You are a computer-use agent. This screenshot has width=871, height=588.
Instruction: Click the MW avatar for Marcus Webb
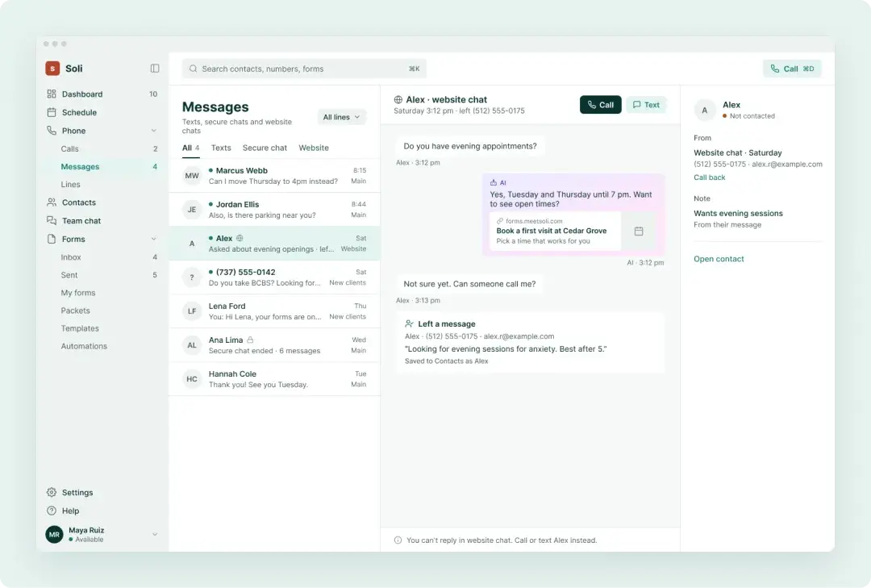coord(192,176)
